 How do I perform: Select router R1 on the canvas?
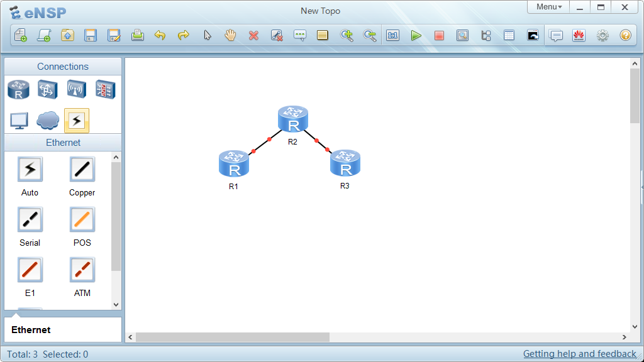click(x=234, y=164)
